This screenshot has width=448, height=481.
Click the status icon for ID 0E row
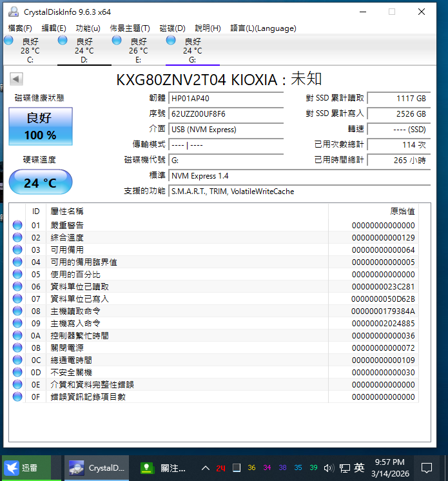tap(17, 384)
